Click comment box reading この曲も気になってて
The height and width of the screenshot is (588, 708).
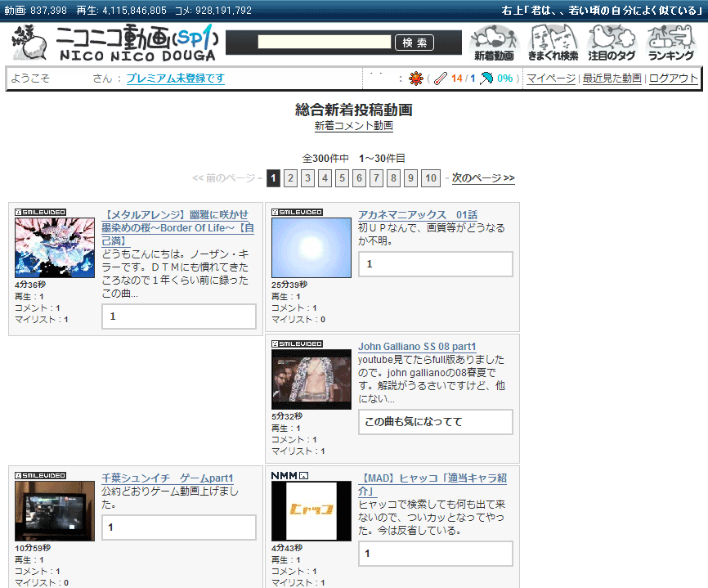click(x=436, y=422)
